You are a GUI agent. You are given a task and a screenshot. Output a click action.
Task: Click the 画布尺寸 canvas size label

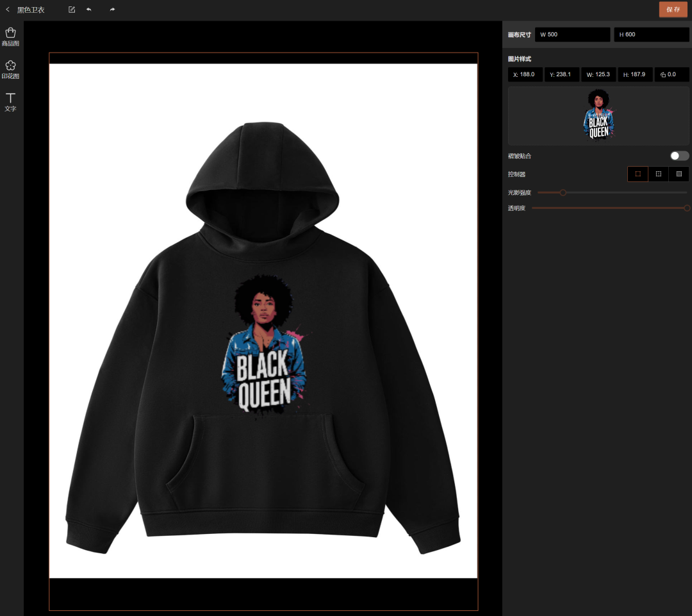(520, 35)
